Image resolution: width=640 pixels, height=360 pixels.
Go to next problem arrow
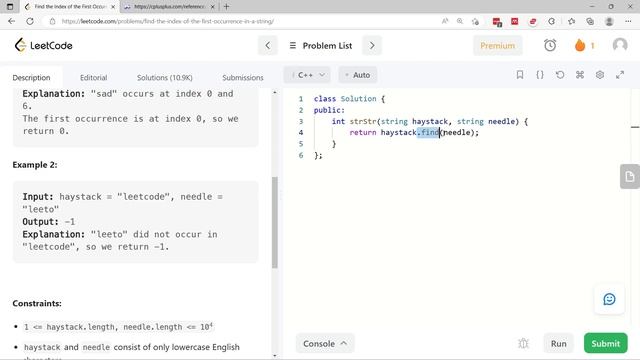pos(372,45)
